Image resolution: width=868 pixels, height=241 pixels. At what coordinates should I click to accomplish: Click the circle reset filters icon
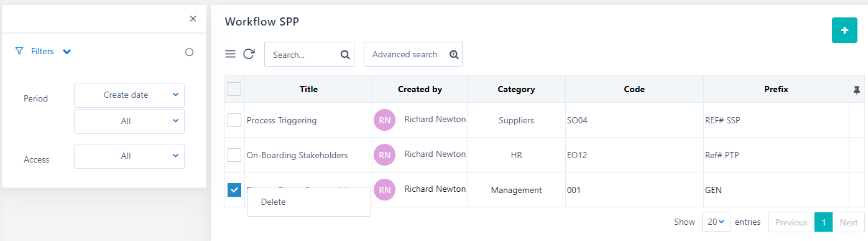tap(190, 52)
